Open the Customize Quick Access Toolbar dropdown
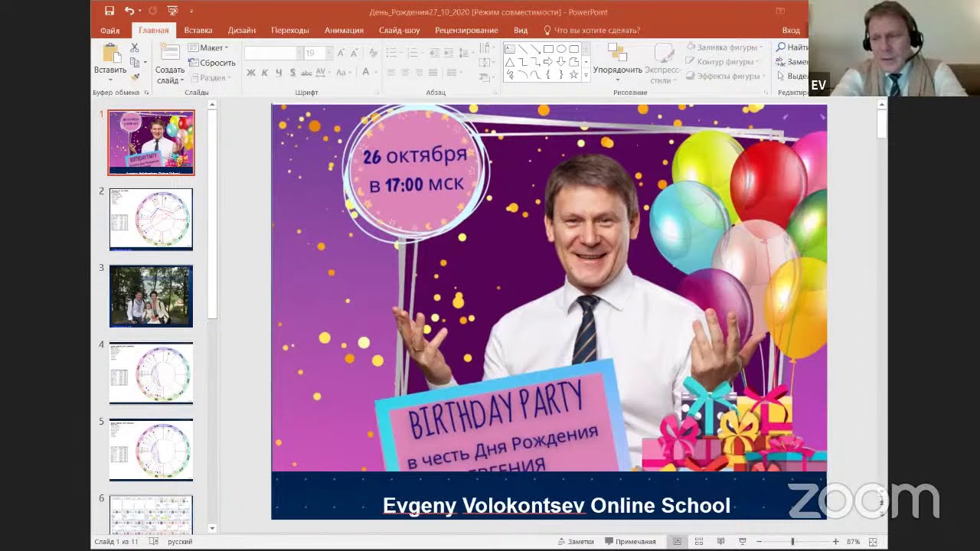Viewport: 980px width, 551px height. point(191,11)
